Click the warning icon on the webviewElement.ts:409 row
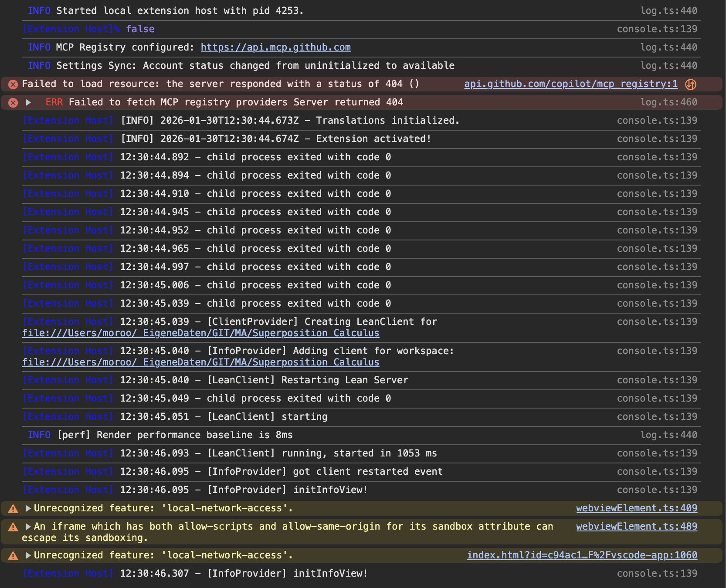The width and height of the screenshot is (726, 588). [x=13, y=509]
